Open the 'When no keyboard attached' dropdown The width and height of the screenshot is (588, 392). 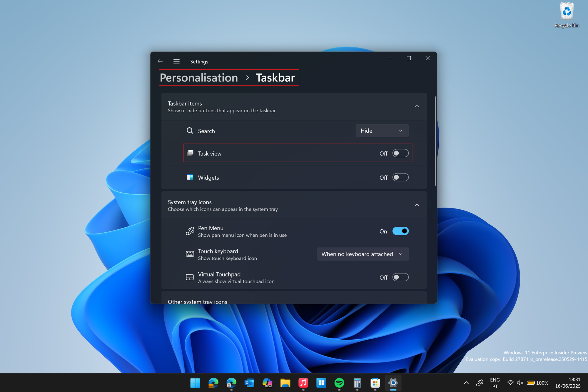[363, 254]
